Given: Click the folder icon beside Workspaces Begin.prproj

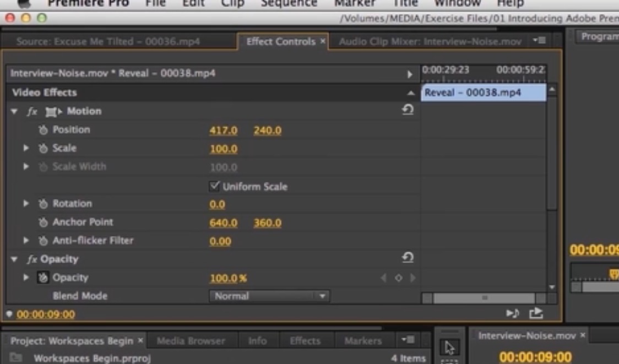Looking at the screenshot, I should [x=16, y=357].
